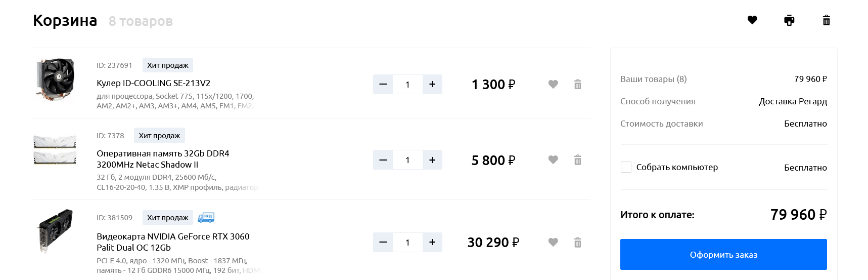
Task: Remove RTX 3060 Palit card from cart
Action: pos(578,243)
